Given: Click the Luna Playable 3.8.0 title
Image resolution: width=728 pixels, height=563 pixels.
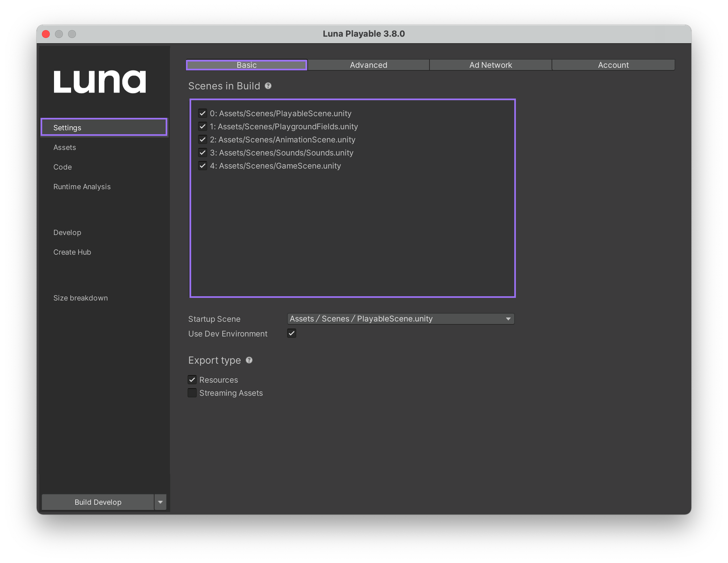Looking at the screenshot, I should click(364, 34).
